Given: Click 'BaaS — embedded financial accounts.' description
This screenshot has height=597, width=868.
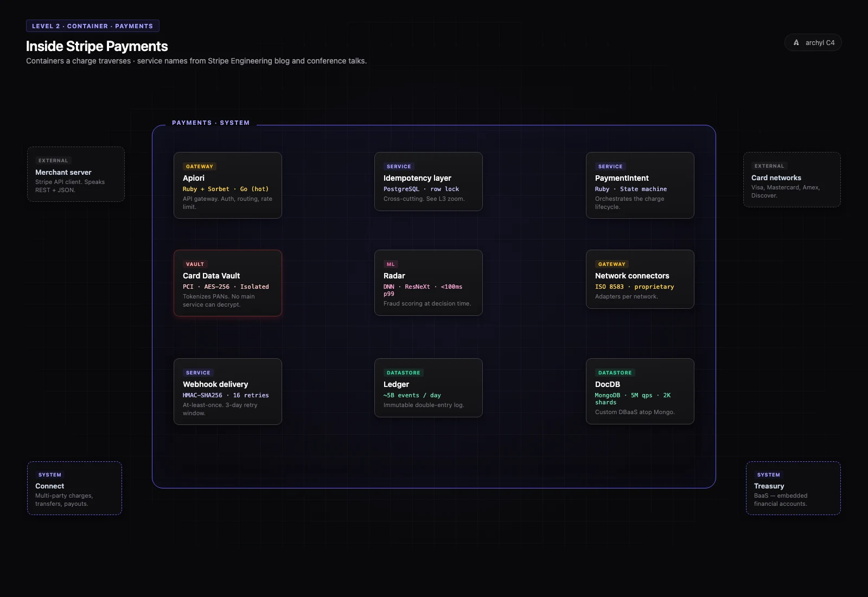Looking at the screenshot, I should coord(781,500).
